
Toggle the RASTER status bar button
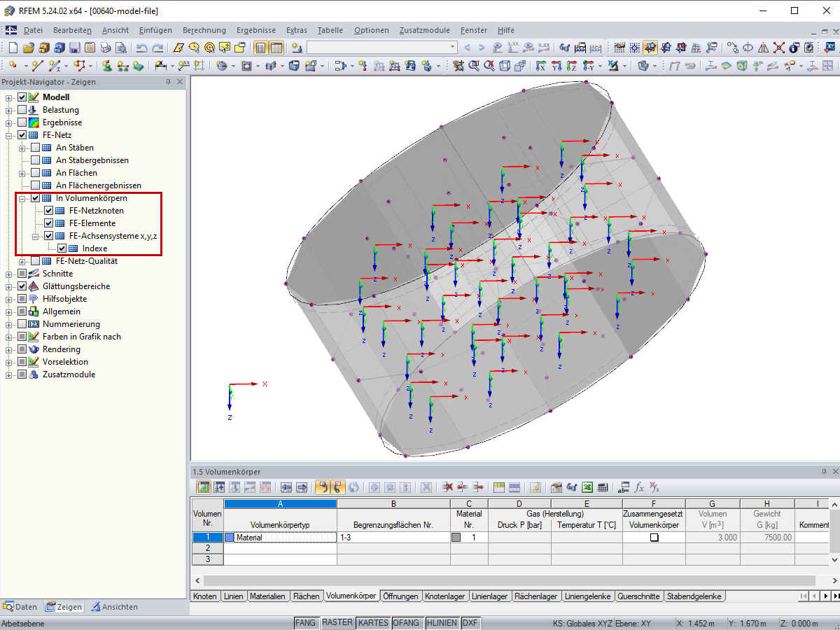click(x=337, y=623)
